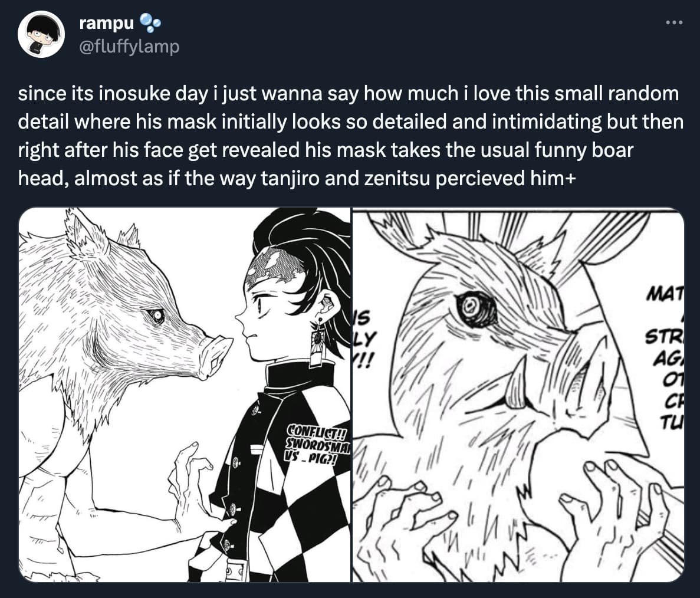Image resolution: width=700 pixels, height=598 pixels.
Task: Click the bubbles emoji beside rampu
Action: tap(152, 23)
